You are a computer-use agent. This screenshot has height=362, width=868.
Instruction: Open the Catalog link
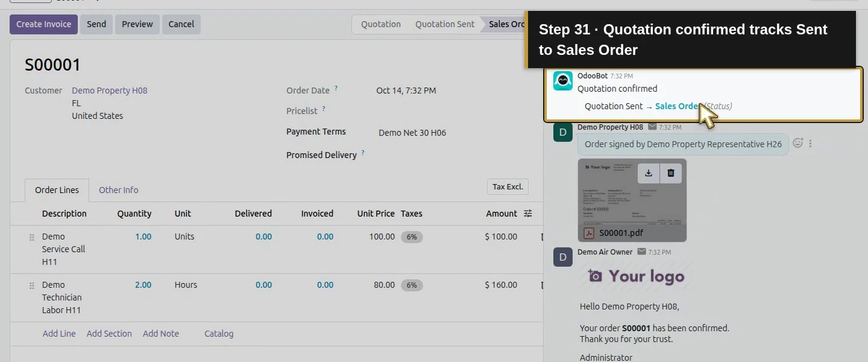coord(219,334)
